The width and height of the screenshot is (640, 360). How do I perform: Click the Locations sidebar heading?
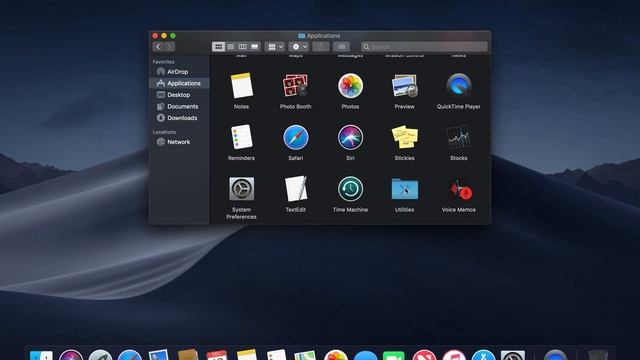click(164, 132)
